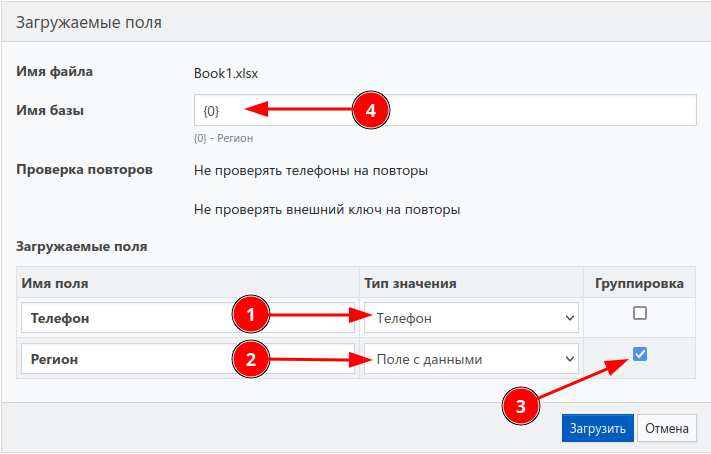The height and width of the screenshot is (454, 711).
Task: Select Не проверять внешний ключ на повторы
Action: pyautogui.click(x=327, y=211)
